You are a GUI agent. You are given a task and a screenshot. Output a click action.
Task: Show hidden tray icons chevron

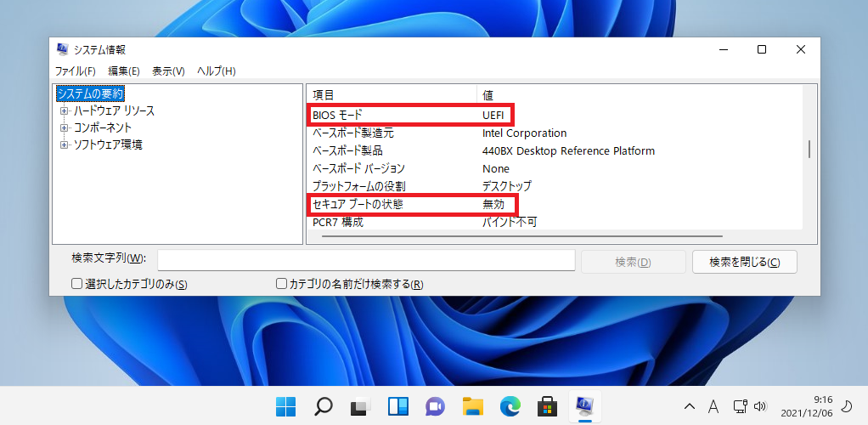tap(689, 406)
